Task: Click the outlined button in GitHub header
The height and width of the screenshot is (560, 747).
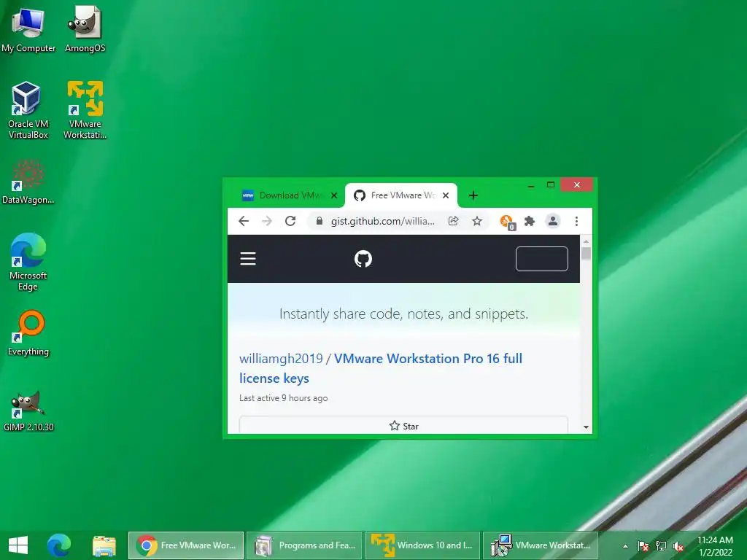Action: pos(542,259)
